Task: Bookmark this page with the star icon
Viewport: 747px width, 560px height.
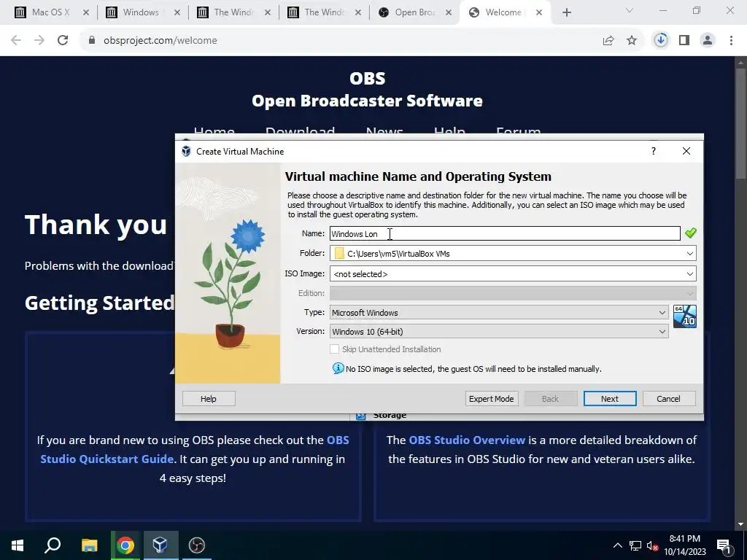Action: (632, 41)
